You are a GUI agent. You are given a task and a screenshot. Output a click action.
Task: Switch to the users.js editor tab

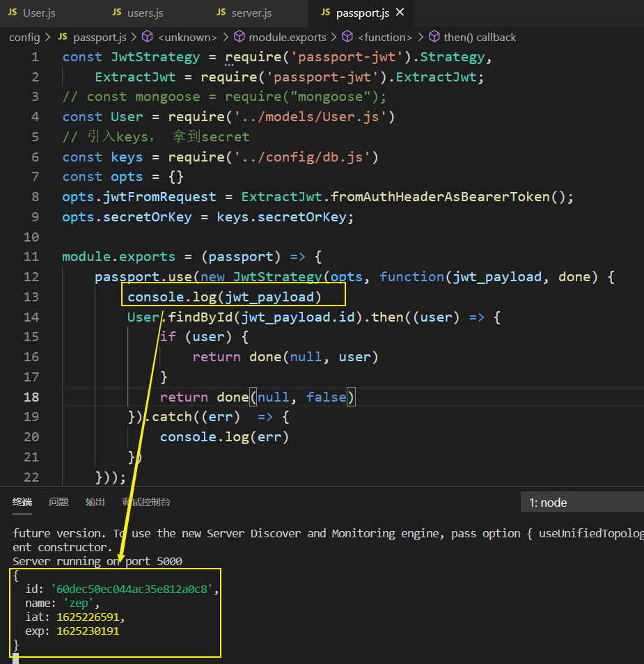pos(151,13)
